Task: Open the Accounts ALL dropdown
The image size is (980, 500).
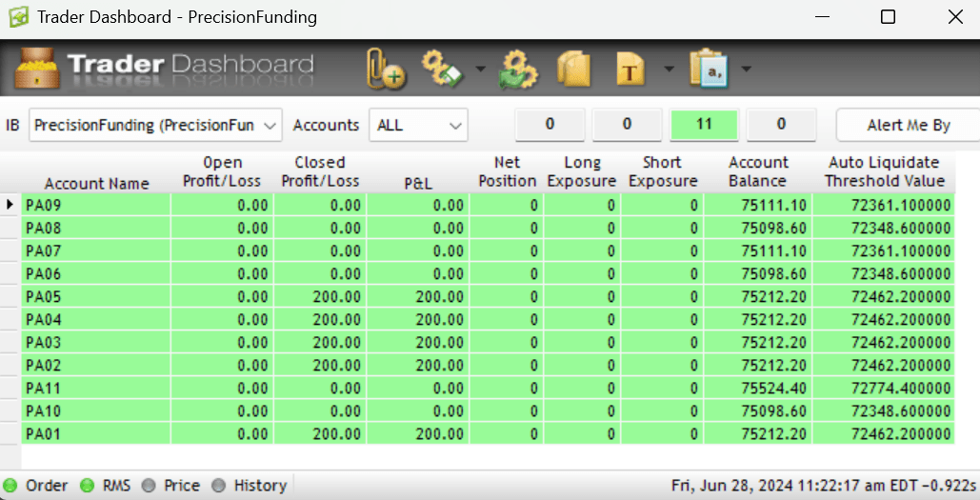Action: coord(418,125)
